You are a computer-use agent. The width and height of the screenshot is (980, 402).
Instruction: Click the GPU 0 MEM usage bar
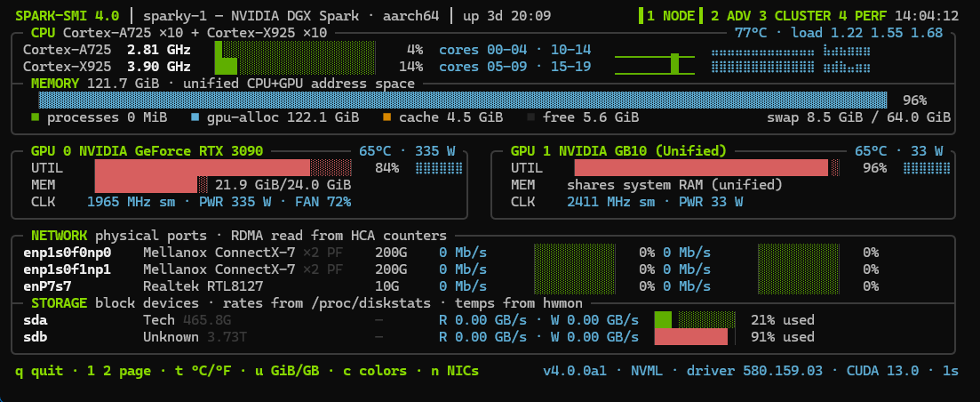[151, 184]
